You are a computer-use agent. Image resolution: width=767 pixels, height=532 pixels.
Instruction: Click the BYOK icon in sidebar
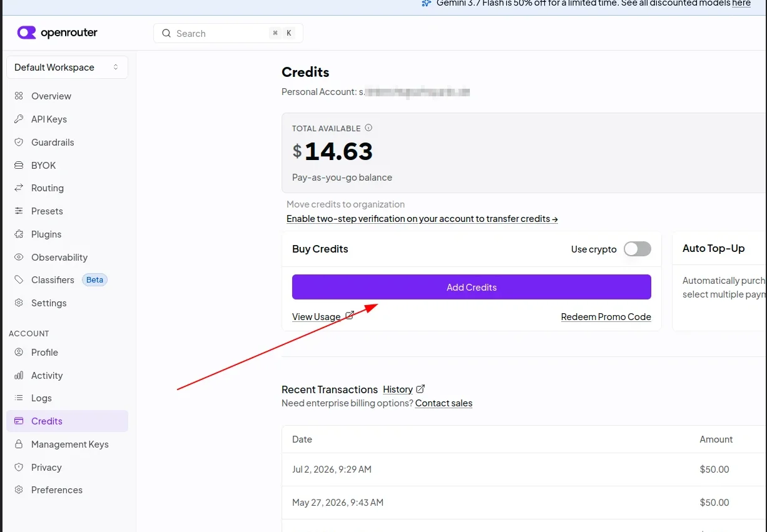pyautogui.click(x=19, y=165)
